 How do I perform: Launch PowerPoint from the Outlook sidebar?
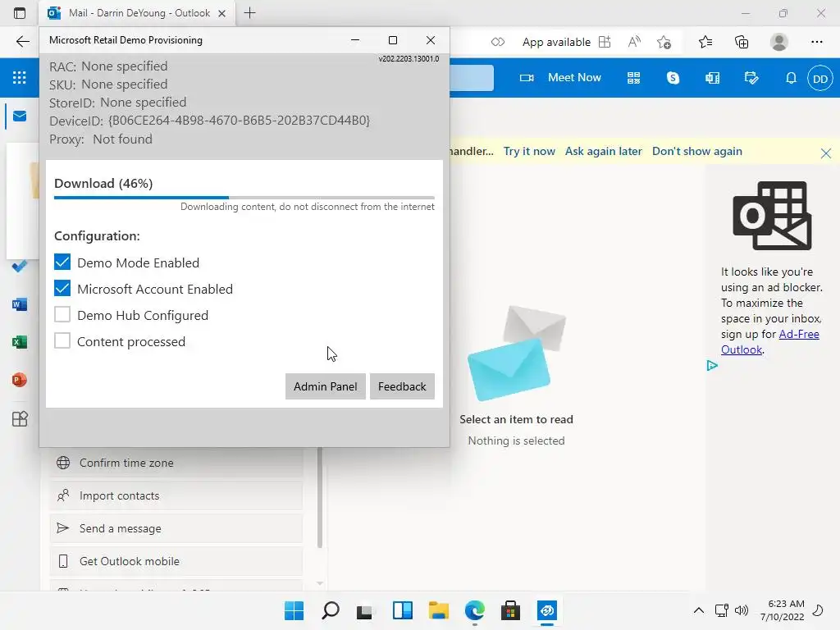point(20,381)
